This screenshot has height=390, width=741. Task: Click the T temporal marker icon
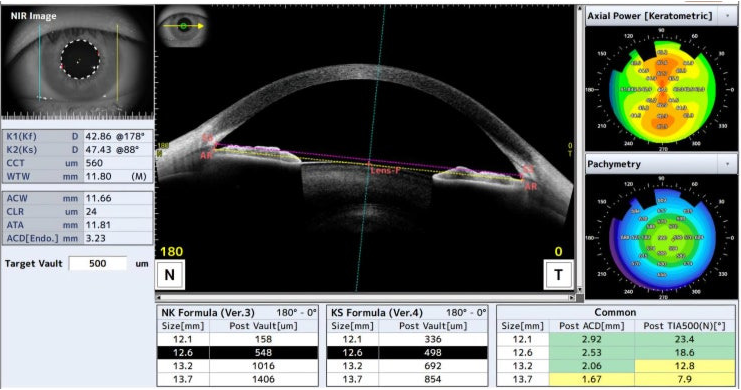point(559,275)
